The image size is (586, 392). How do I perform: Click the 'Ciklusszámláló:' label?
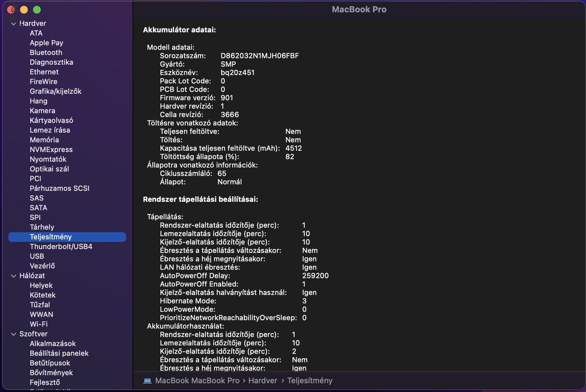186,173
